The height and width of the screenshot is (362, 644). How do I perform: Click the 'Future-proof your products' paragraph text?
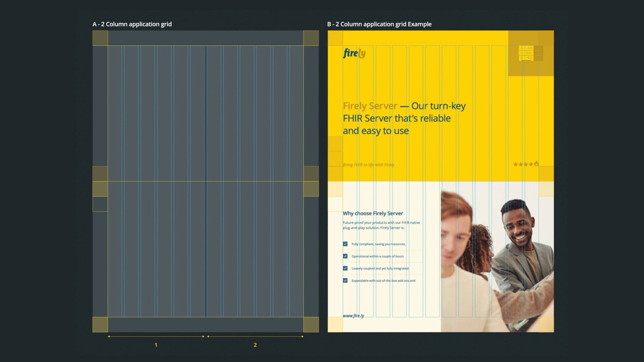(x=381, y=225)
